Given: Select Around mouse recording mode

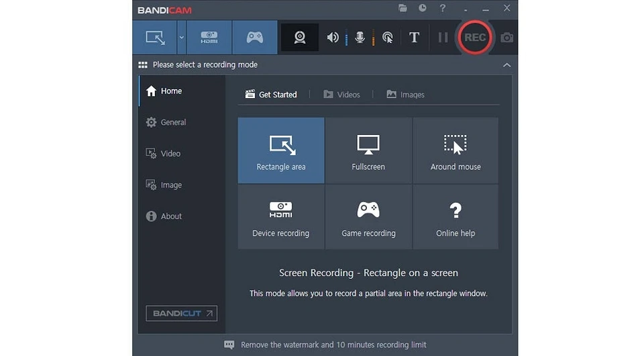Looking at the screenshot, I should point(455,150).
